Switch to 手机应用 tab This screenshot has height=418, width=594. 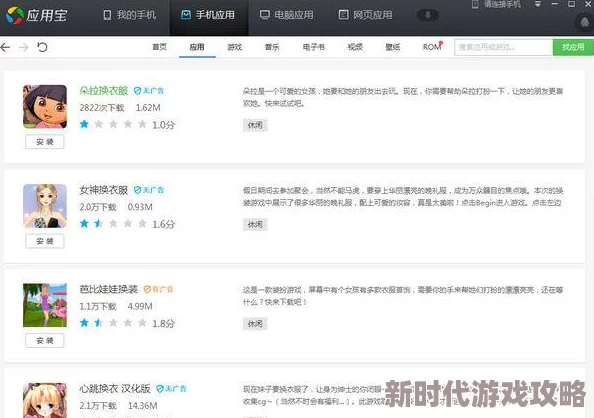pos(208,15)
